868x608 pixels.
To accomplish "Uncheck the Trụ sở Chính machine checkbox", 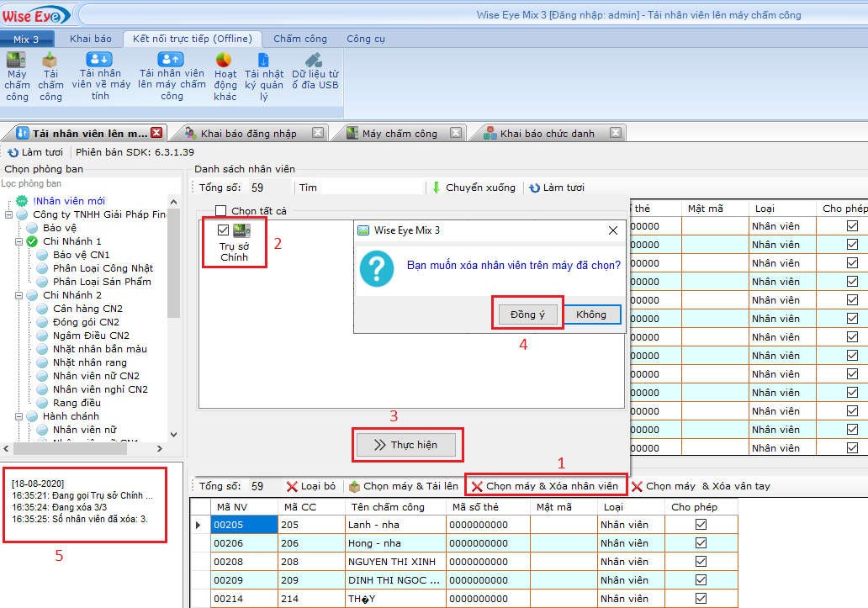I will (223, 230).
